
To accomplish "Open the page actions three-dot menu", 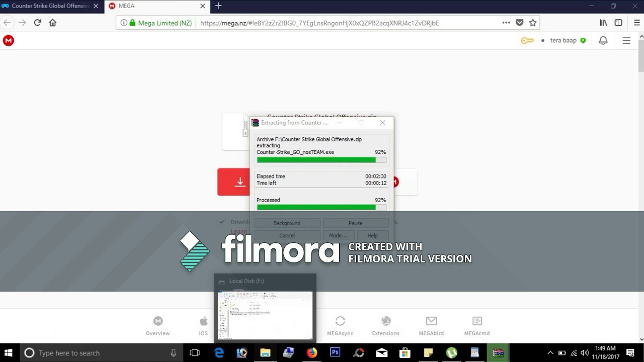I will tap(506, 23).
